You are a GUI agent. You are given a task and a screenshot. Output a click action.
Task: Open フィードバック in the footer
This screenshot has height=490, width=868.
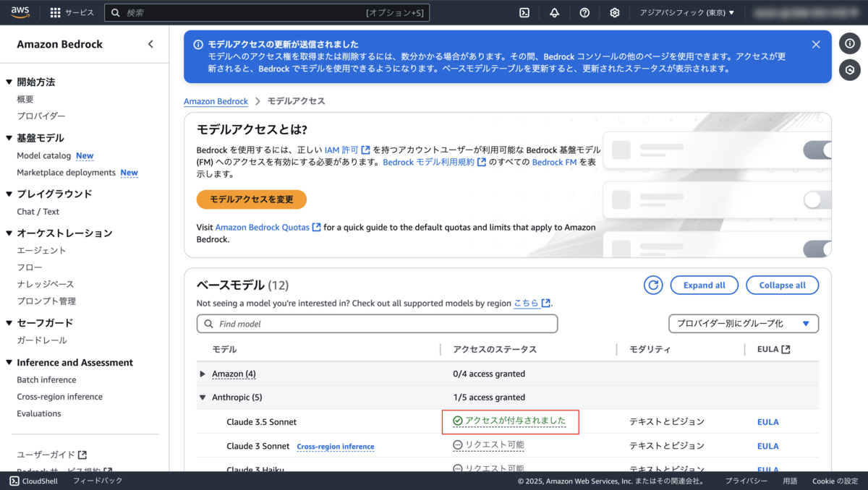(98, 481)
